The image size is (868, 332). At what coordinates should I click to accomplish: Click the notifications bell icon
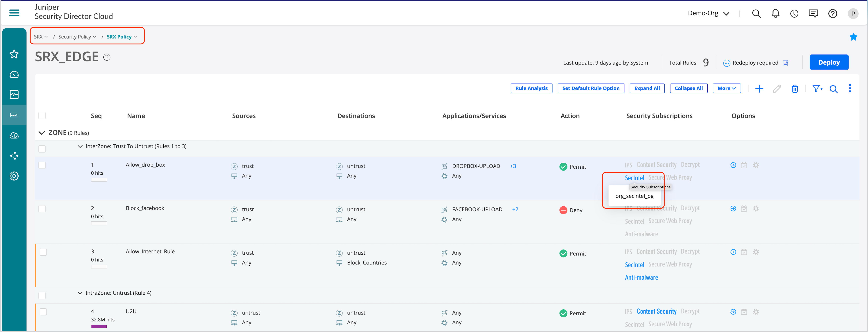775,13
